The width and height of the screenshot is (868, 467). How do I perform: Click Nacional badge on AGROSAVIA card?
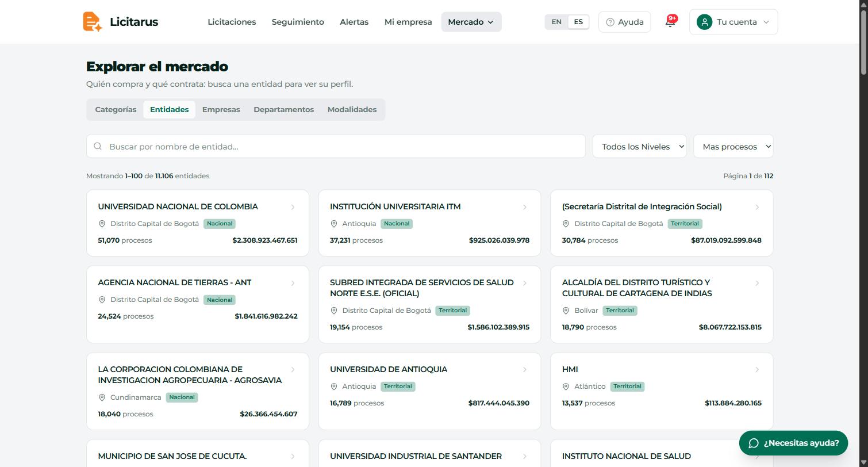[182, 397]
